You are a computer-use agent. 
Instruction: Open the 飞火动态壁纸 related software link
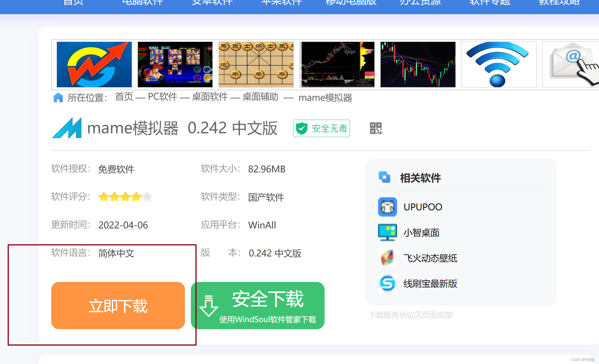(x=430, y=258)
